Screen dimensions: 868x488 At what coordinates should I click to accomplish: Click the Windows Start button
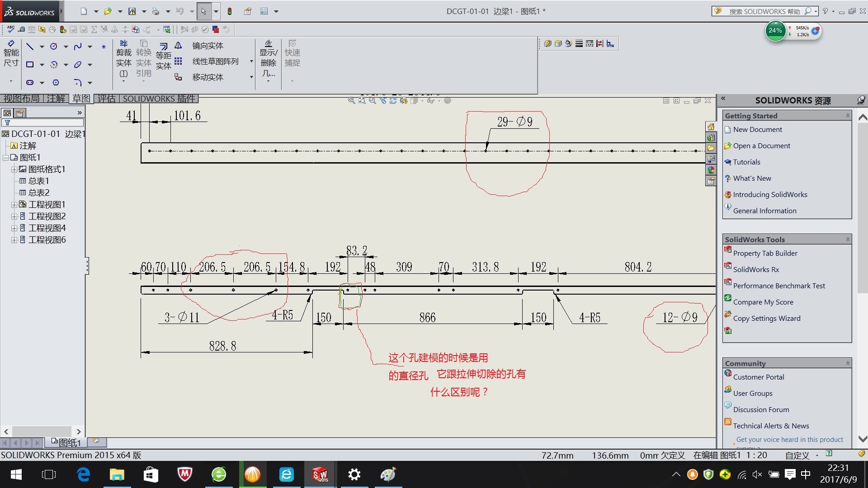pos(16,474)
